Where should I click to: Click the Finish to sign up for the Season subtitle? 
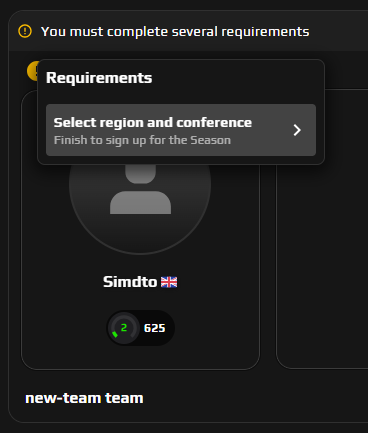pos(142,140)
